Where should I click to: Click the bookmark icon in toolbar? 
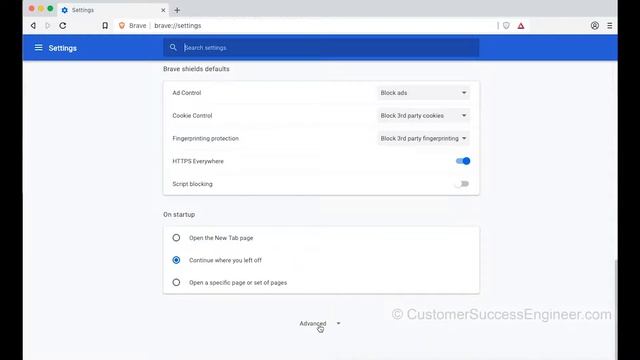tap(105, 25)
